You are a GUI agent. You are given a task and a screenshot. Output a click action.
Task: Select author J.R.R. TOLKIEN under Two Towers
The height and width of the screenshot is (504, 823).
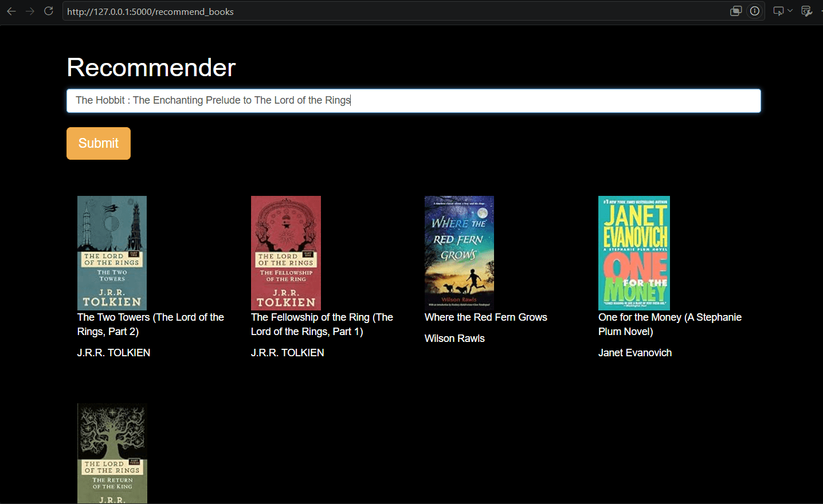coord(113,353)
